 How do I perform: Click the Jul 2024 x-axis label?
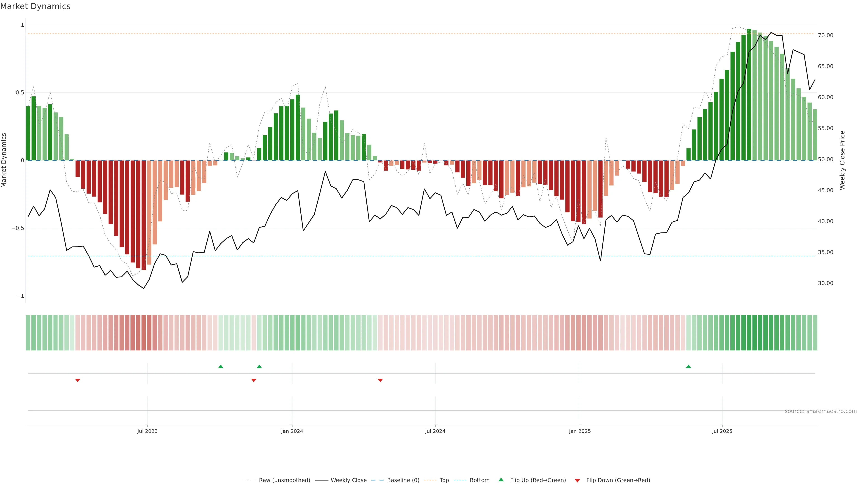click(435, 431)
